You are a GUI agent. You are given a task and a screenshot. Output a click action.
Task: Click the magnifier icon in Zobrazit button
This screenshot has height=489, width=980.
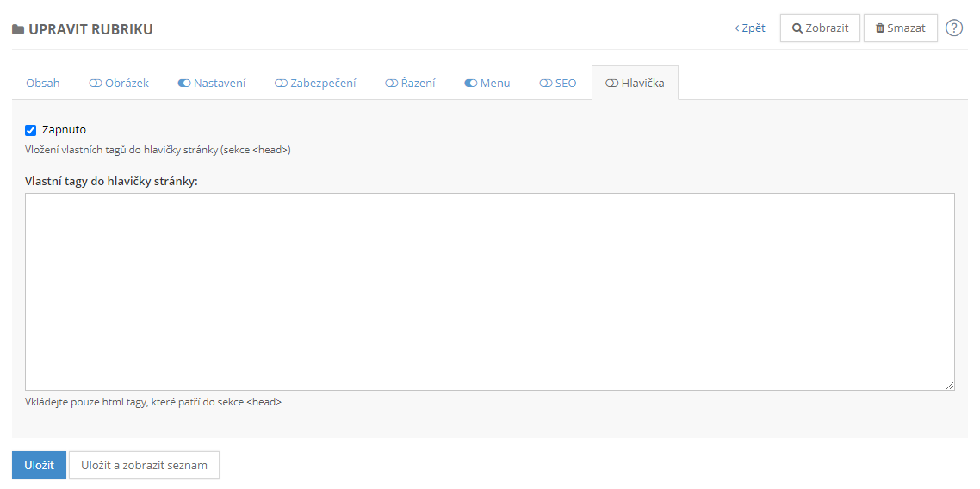pyautogui.click(x=797, y=28)
